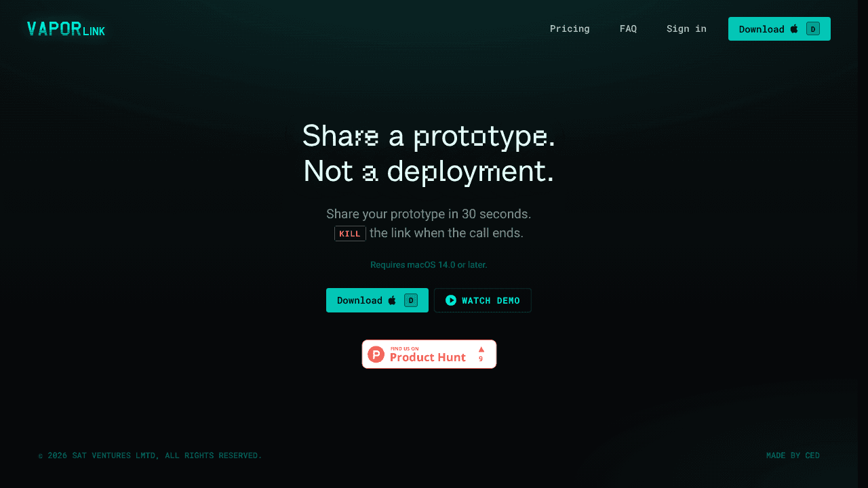Click the header Download button
This screenshot has height=488, width=868.
779,28
